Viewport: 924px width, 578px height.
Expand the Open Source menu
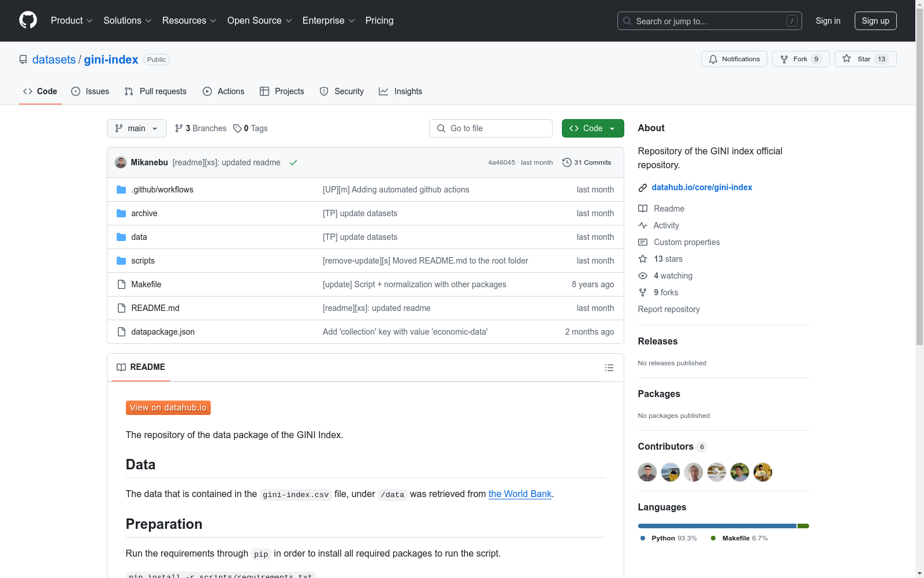(260, 21)
